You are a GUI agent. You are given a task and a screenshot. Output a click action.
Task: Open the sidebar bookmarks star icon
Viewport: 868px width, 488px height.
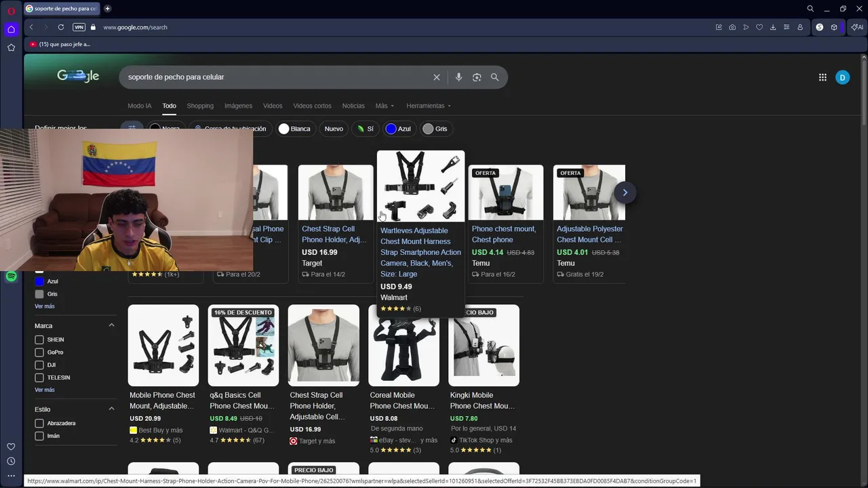coord(11,47)
